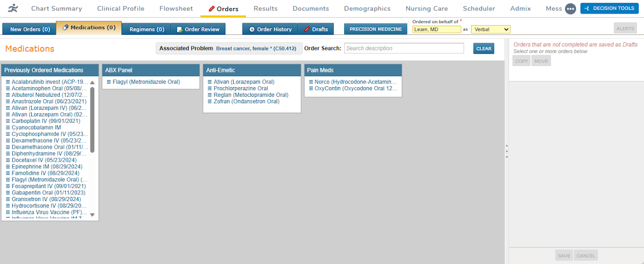This screenshot has width=644, height=264.
Task: Click list icon beside Cyanocobalamin IM
Action: 8,127
